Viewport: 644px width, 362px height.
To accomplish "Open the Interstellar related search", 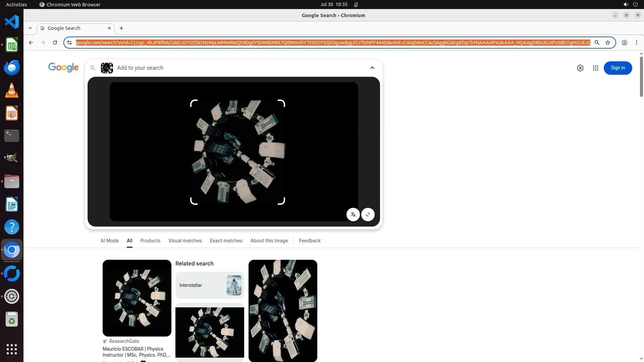I will 209,285.
